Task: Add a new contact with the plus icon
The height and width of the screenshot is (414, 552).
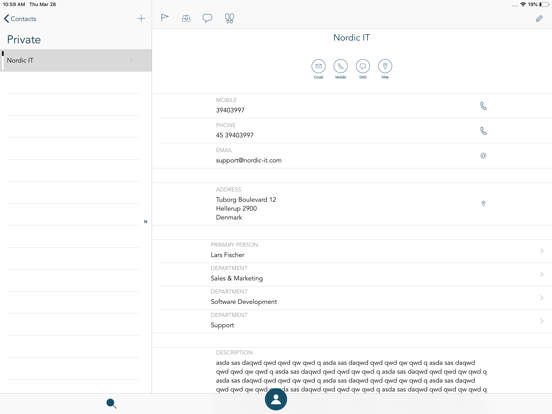Action: [141, 19]
